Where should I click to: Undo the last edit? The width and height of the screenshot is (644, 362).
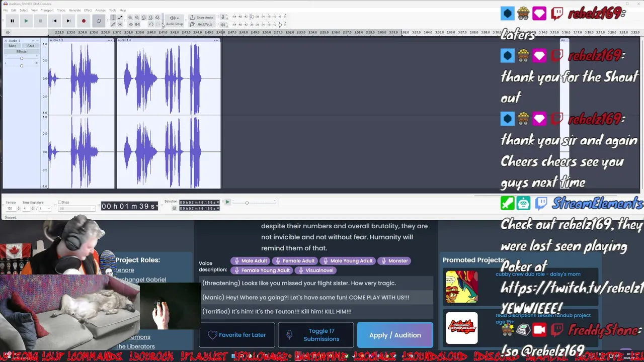coord(150,24)
